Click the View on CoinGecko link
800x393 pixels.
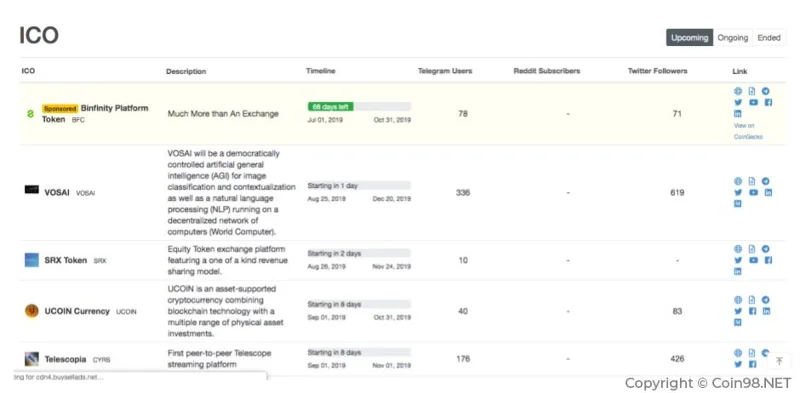coord(748,131)
